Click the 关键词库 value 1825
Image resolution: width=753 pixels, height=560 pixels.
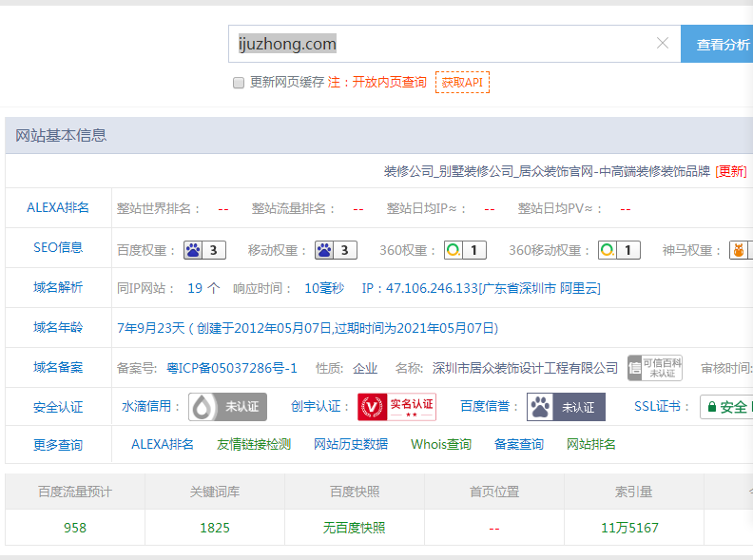click(215, 528)
